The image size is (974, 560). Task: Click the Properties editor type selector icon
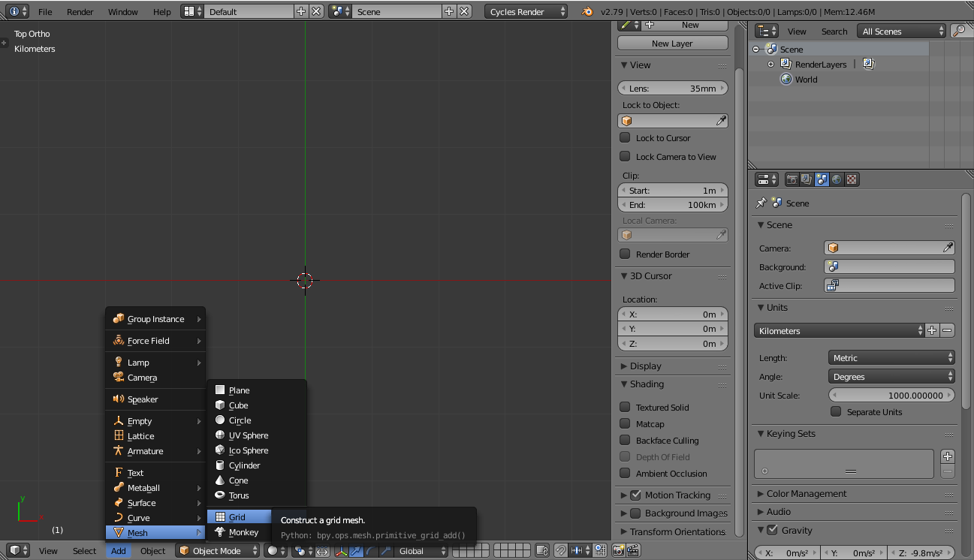(x=766, y=179)
